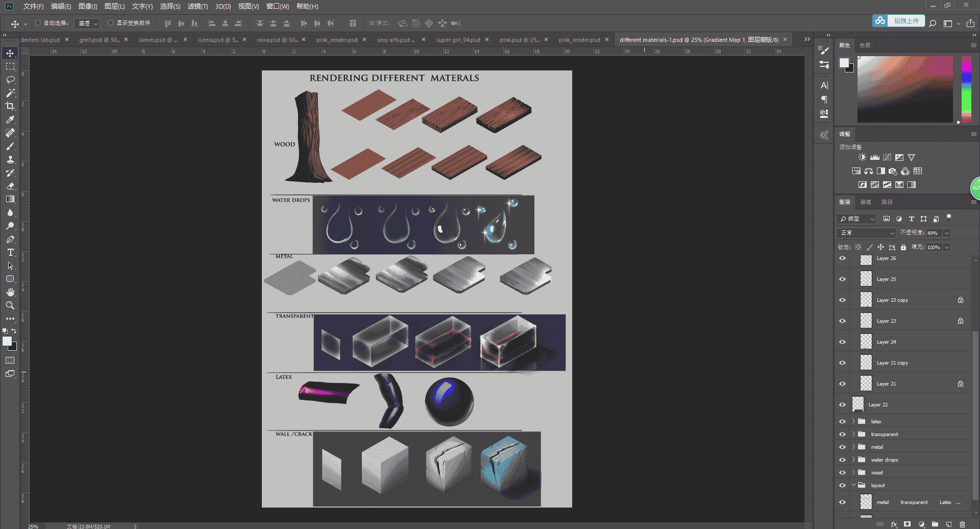Open the layer opacity dropdown arrow

[x=947, y=233]
